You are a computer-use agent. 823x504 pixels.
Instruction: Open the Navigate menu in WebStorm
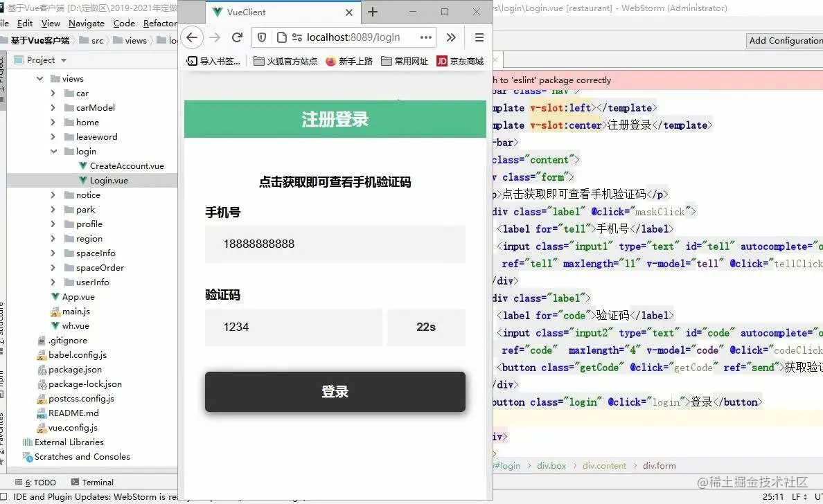coord(87,23)
